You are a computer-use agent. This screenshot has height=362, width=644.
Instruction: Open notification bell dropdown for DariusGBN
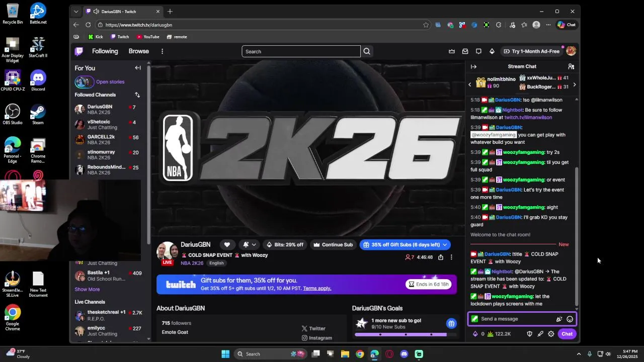pos(250,245)
